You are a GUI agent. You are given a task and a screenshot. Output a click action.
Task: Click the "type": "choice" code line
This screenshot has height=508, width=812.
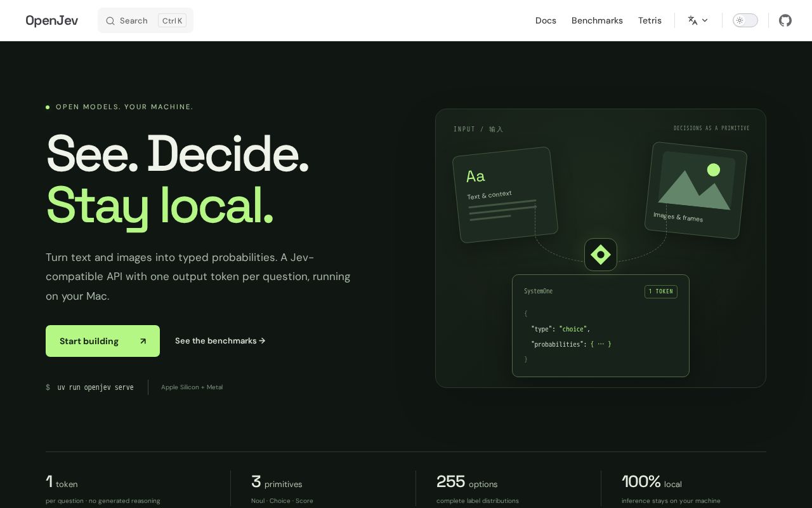(x=561, y=329)
